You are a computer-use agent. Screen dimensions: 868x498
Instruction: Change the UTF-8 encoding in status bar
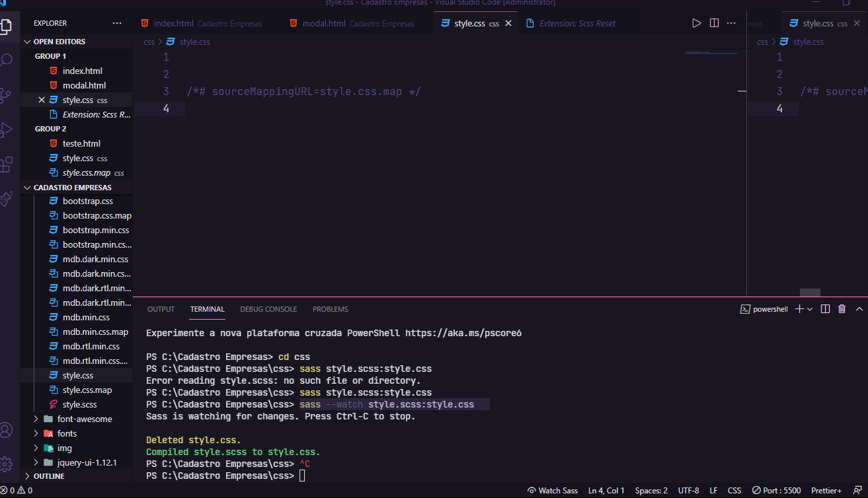pyautogui.click(x=688, y=491)
